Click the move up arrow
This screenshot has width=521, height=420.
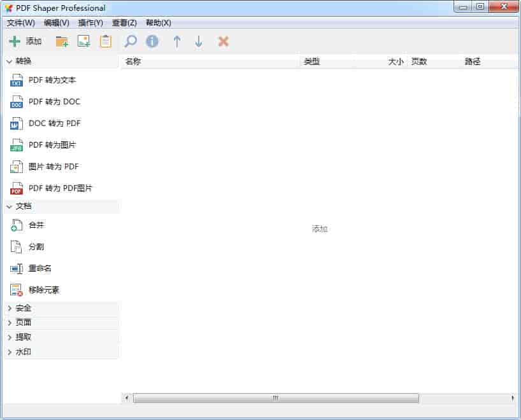pos(177,41)
